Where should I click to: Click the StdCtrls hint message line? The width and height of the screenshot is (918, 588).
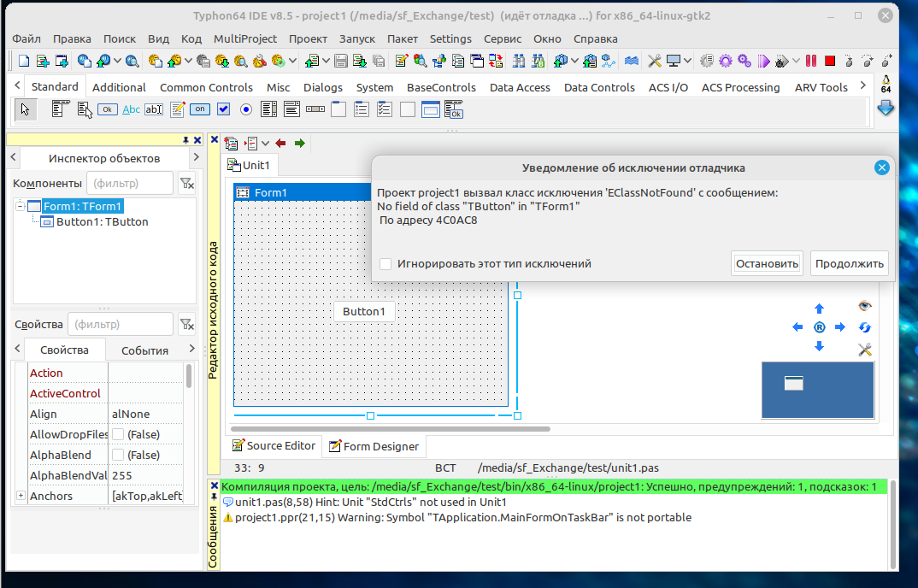[x=370, y=502]
